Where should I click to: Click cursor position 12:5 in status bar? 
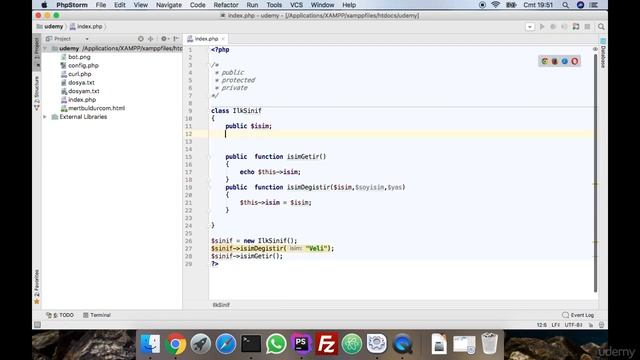542,325
